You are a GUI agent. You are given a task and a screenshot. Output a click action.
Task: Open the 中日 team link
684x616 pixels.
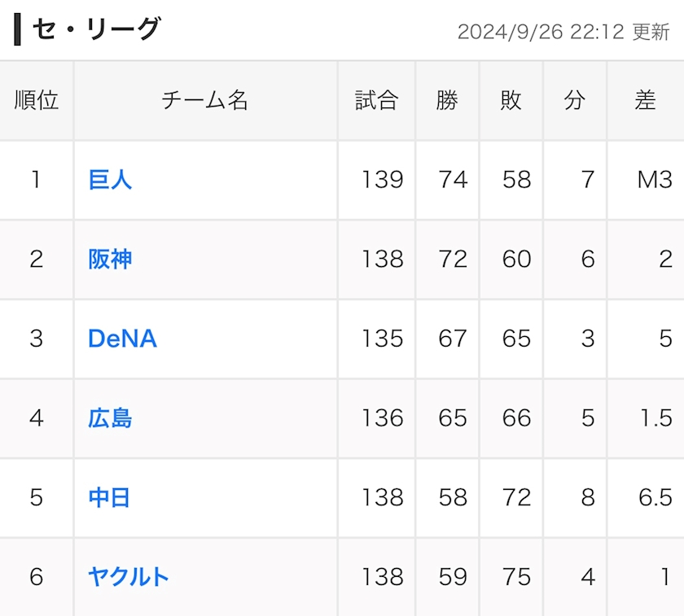pyautogui.click(x=110, y=497)
